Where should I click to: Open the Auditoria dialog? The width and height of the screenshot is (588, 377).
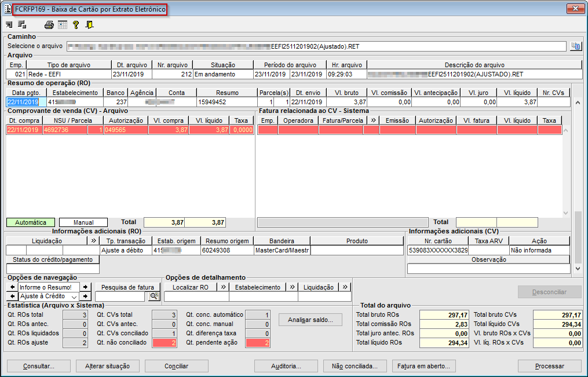(286, 366)
